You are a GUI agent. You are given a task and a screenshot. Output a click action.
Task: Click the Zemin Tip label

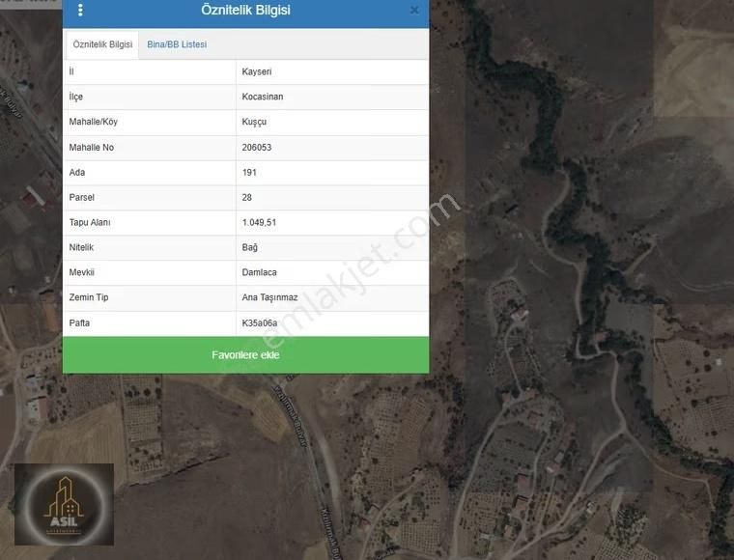(89, 297)
